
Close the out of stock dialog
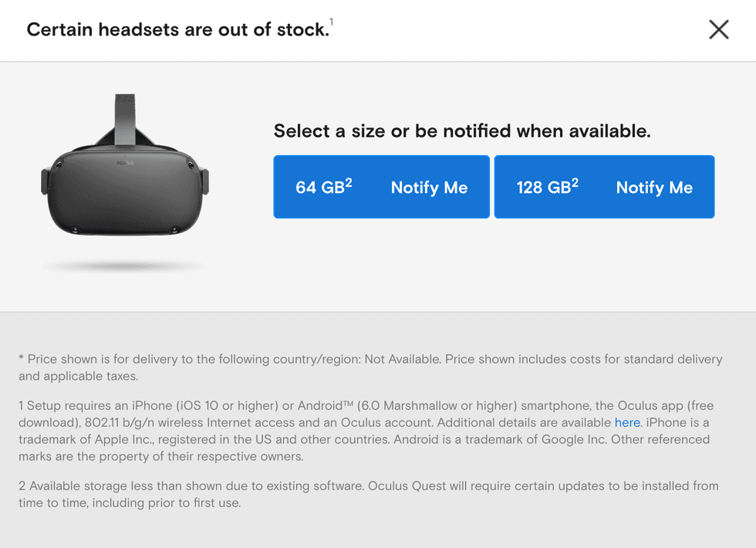coord(718,29)
